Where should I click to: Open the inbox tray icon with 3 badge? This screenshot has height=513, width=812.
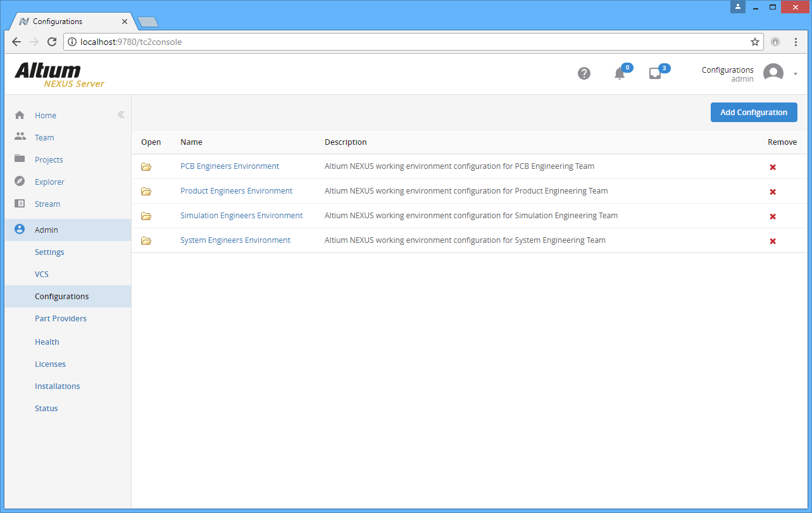tap(655, 73)
